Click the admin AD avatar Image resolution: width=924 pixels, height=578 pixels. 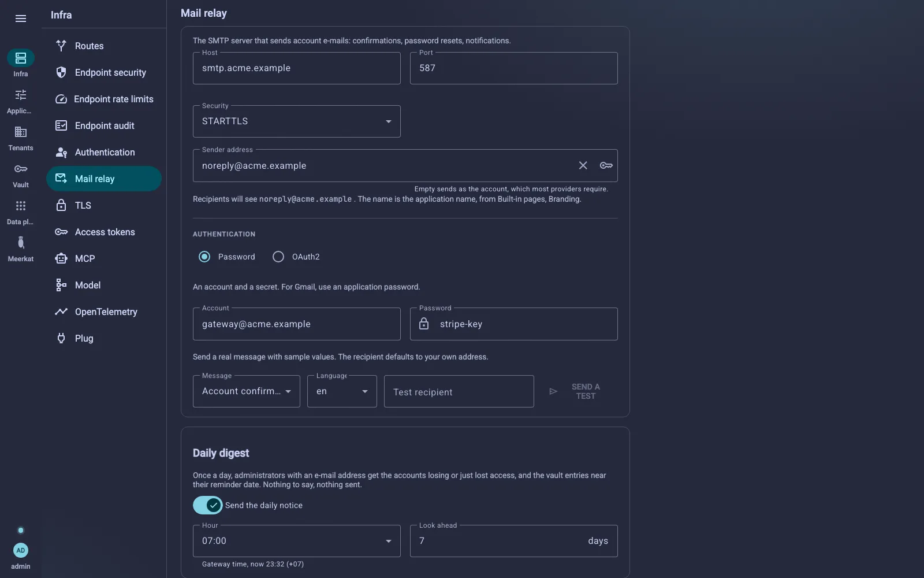coord(21,550)
